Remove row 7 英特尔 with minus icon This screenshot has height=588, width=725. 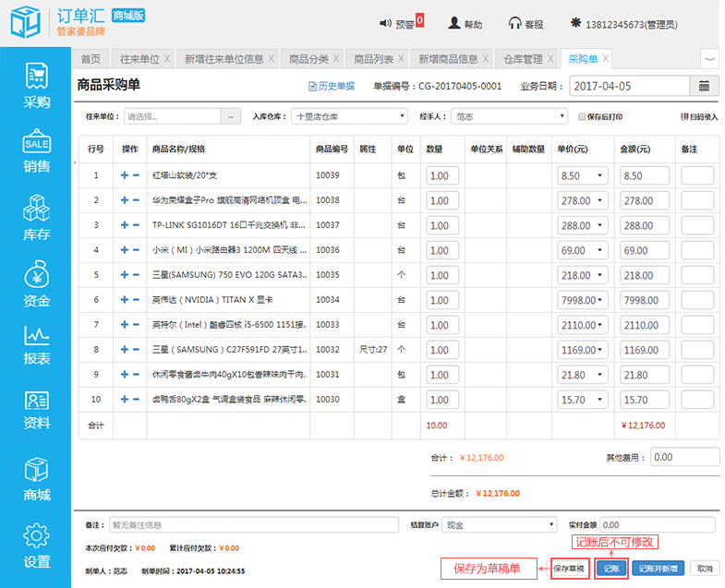(x=136, y=325)
